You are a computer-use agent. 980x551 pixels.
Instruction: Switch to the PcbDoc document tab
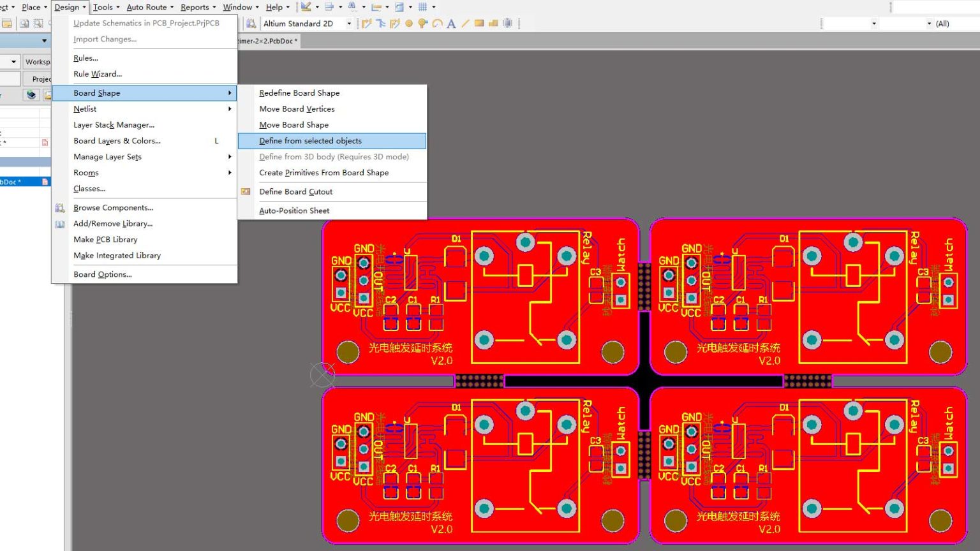pyautogui.click(x=268, y=41)
